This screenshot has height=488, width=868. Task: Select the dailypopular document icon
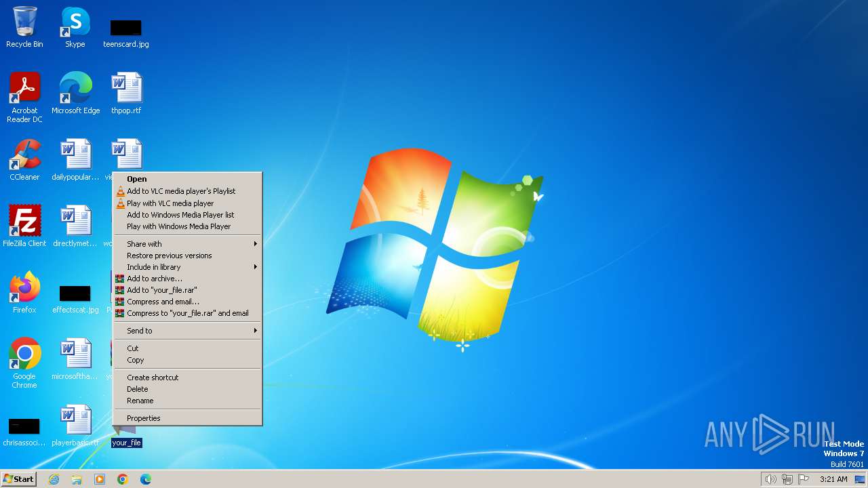[75, 159]
